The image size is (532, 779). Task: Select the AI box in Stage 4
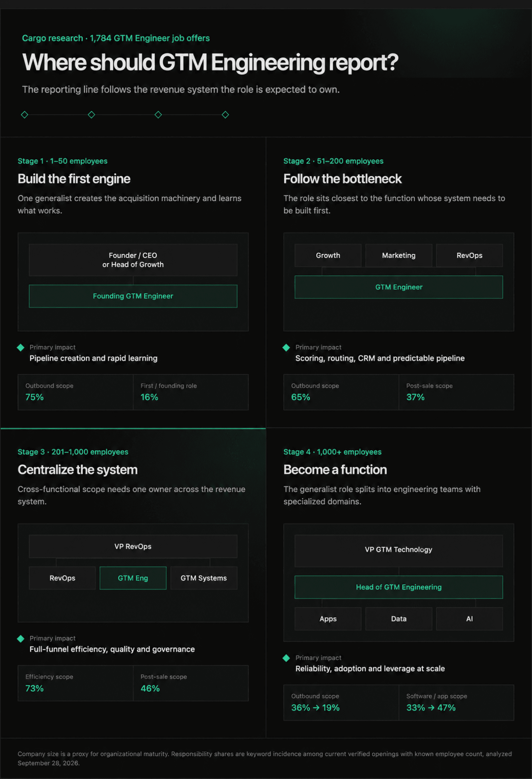470,619
